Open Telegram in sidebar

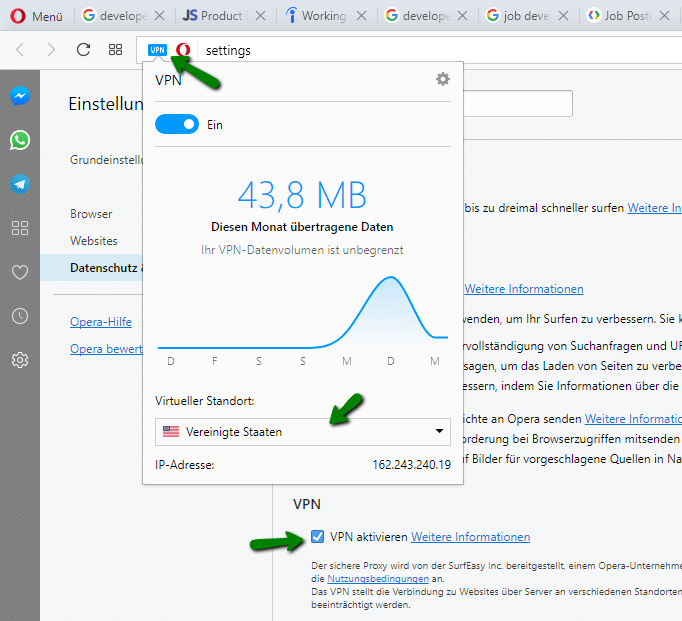(x=20, y=184)
